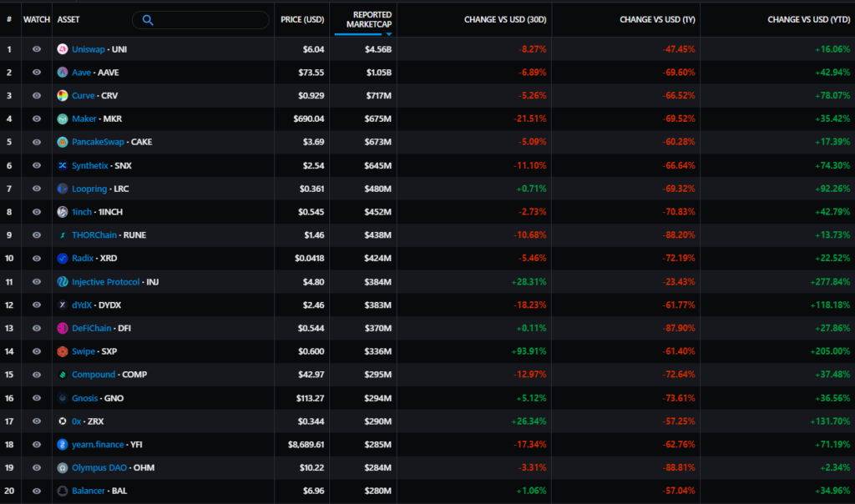Open the Olympus DAO asset link
The image size is (855, 504).
99,468
